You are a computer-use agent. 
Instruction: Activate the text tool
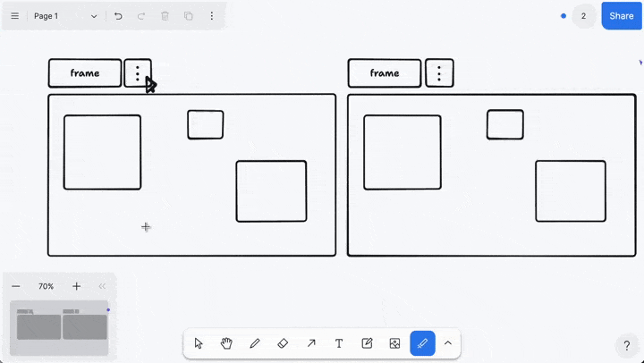[339, 343]
